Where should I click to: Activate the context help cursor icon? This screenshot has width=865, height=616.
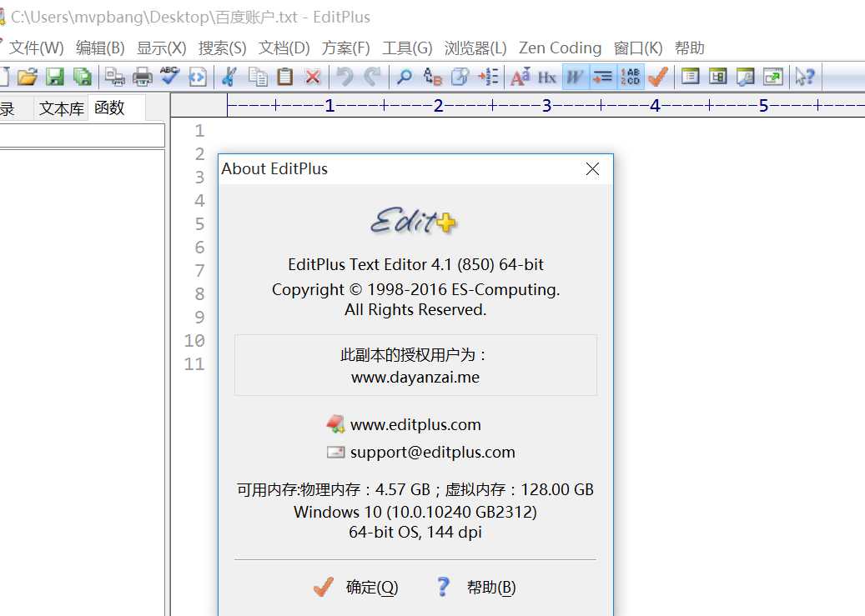pyautogui.click(x=805, y=77)
